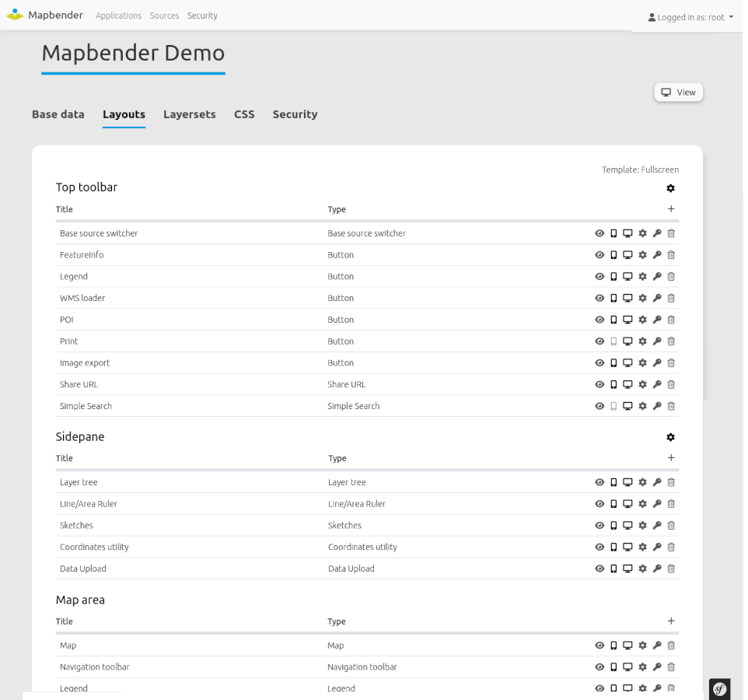The image size is (748, 700).
Task: Open settings gear for Sidepane region
Action: (670, 437)
